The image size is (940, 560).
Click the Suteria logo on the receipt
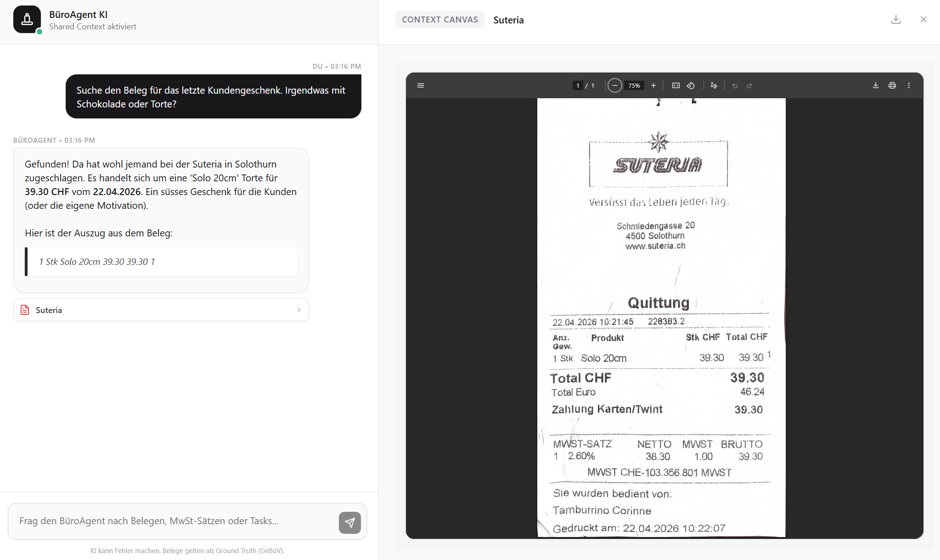tap(658, 160)
